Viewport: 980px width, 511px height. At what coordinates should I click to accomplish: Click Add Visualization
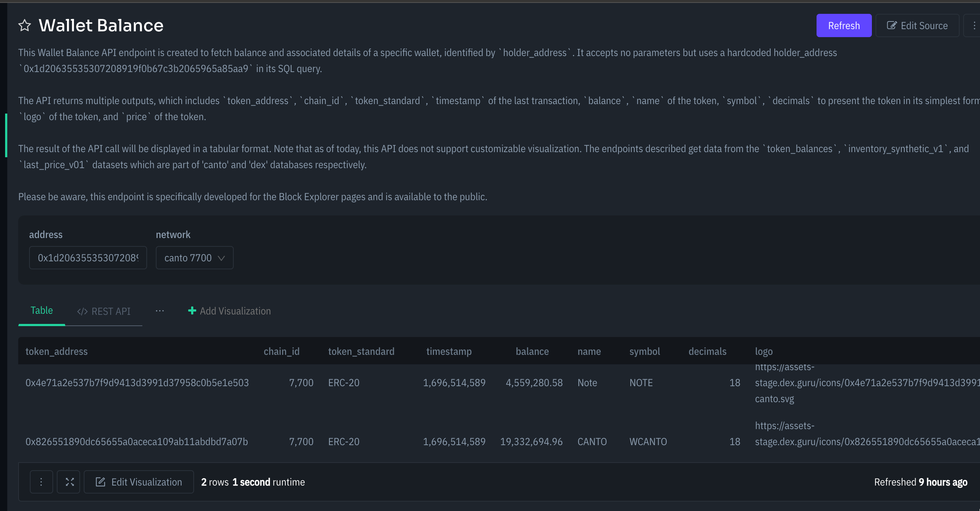click(235, 311)
